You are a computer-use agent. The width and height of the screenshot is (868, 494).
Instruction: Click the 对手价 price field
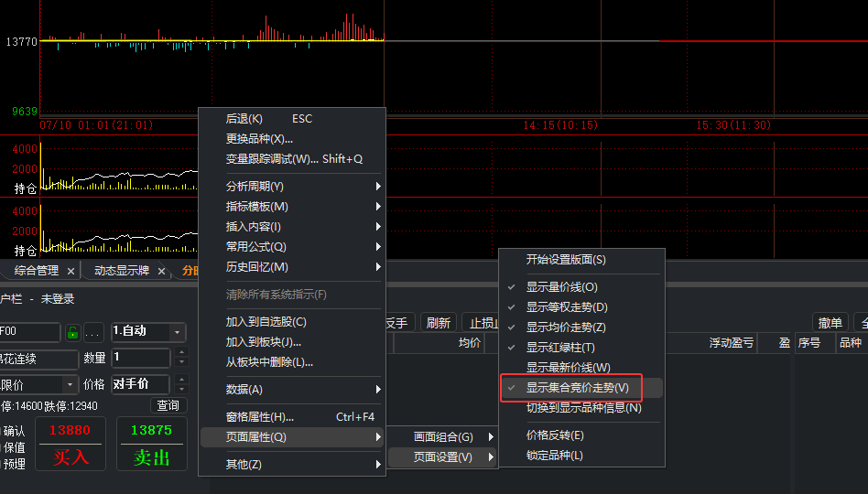(141, 384)
